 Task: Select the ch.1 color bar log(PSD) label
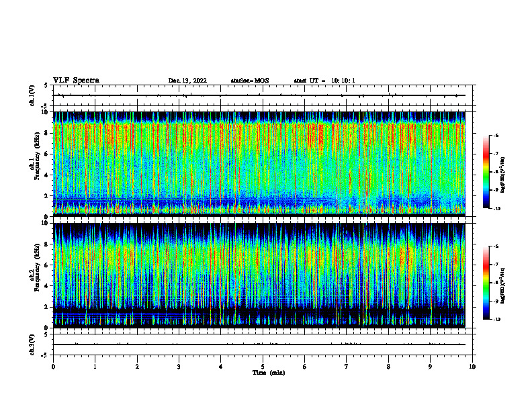click(503, 175)
